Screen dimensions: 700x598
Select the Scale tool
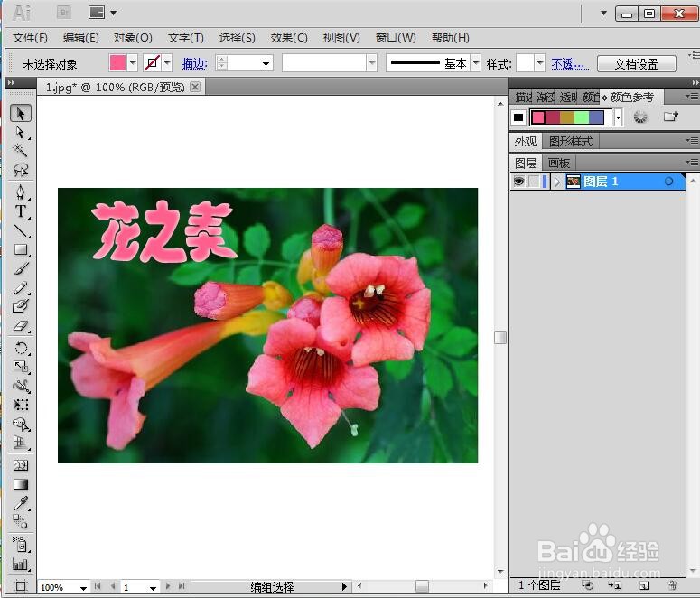click(21, 367)
